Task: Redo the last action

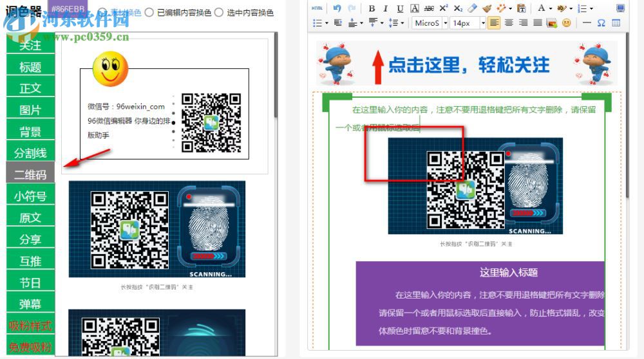Action: (352, 8)
